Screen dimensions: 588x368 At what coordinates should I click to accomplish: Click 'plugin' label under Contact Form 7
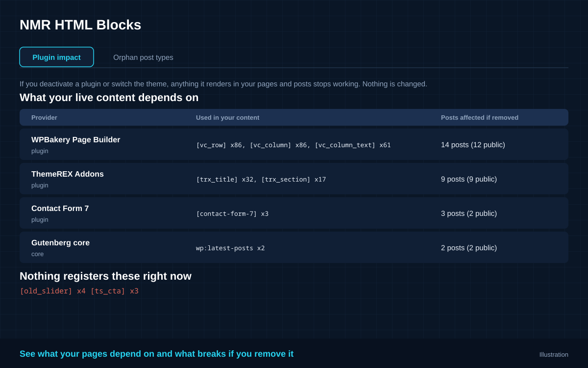point(40,220)
